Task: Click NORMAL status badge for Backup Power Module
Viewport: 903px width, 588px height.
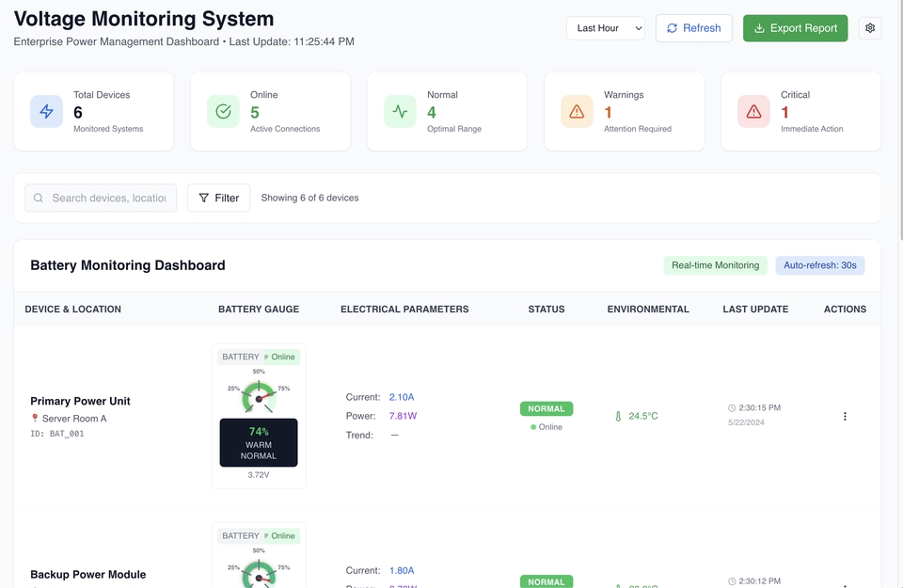Action: [547, 581]
